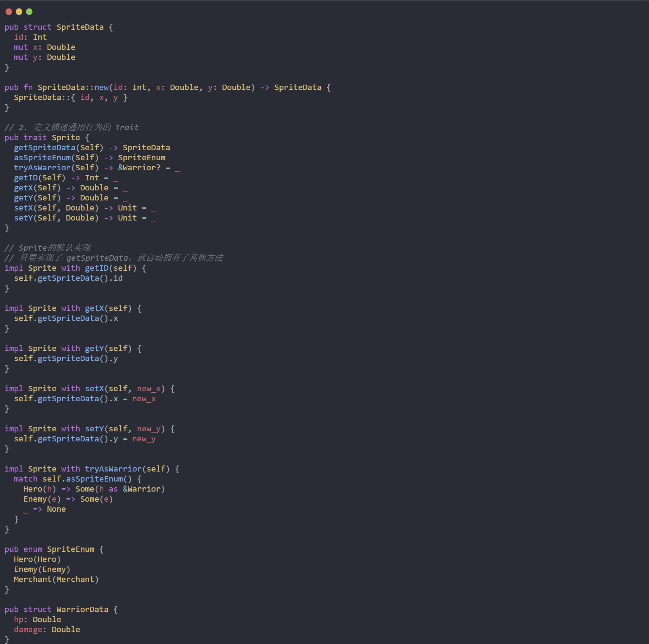Screen dimensions: 649x644
Task: Click 'impl Sprite with tryAsWarrior(self)' line
Action: point(92,469)
